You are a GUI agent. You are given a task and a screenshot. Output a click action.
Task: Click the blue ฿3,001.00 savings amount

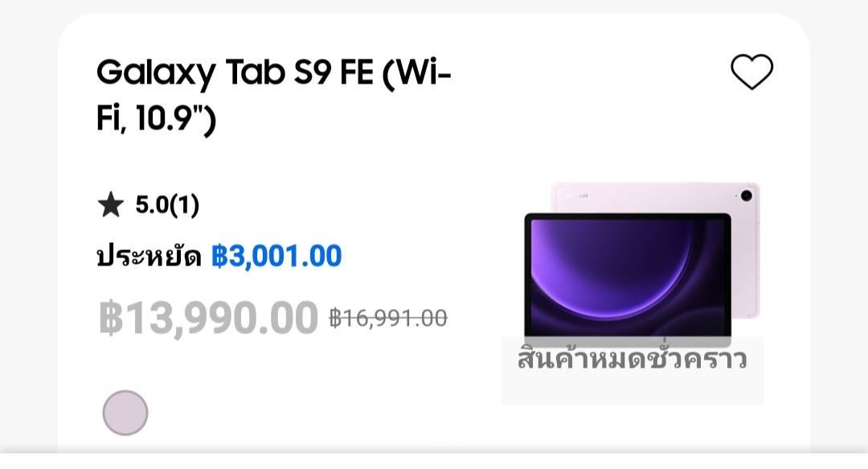[276, 256]
